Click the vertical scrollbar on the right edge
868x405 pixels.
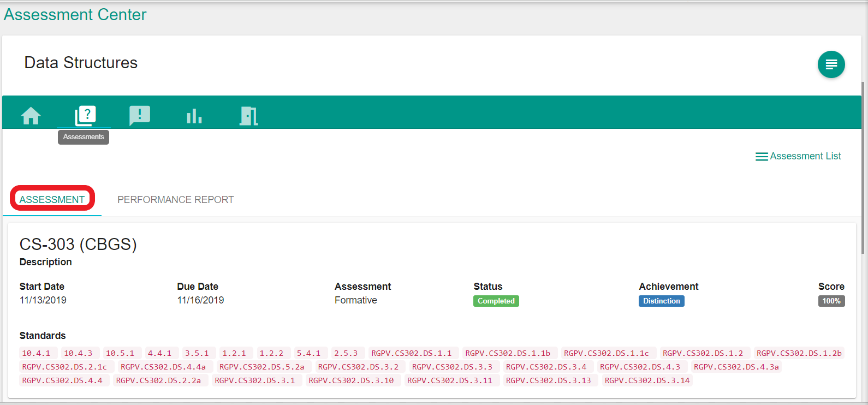coord(863,164)
